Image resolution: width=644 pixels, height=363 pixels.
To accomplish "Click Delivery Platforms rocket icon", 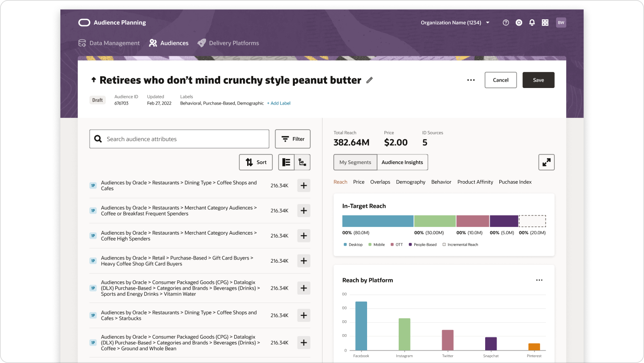I will pyautogui.click(x=201, y=43).
